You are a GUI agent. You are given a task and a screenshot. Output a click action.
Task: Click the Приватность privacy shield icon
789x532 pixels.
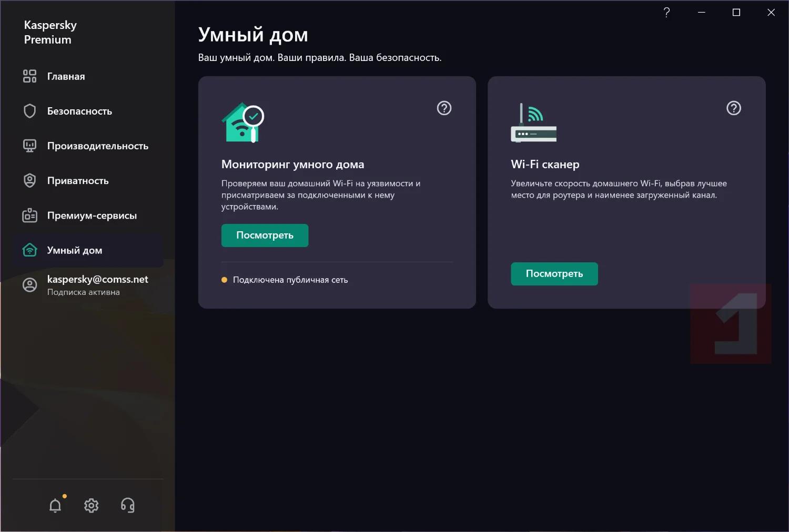tap(30, 180)
